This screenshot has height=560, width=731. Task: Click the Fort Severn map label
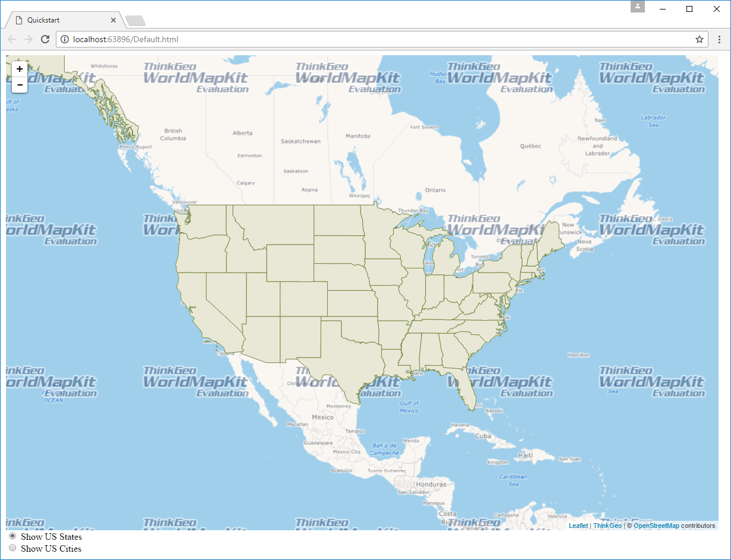point(424,127)
